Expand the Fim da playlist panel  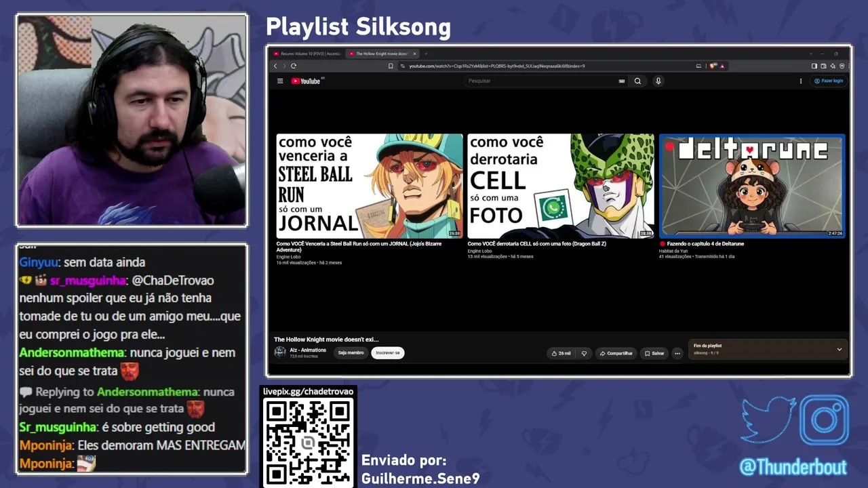839,349
